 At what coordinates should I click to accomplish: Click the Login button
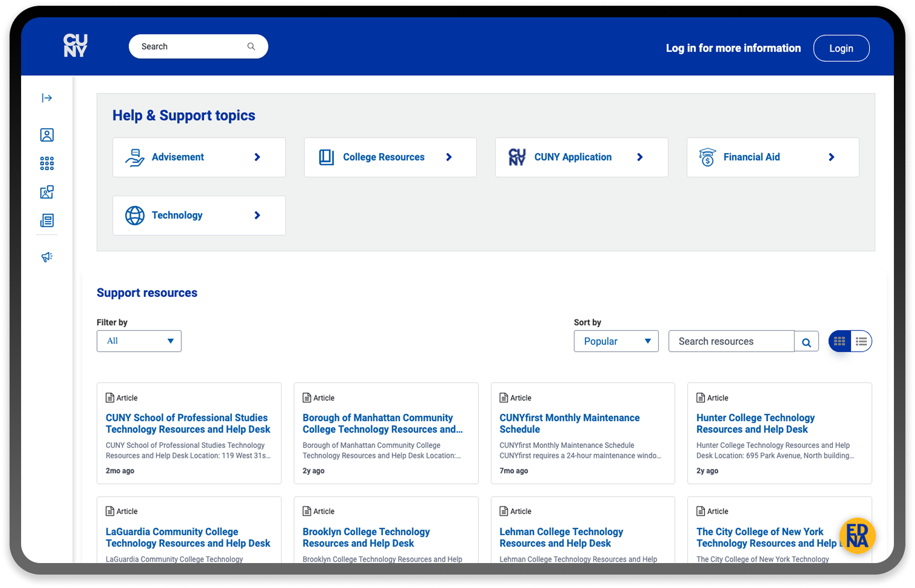[x=841, y=48]
